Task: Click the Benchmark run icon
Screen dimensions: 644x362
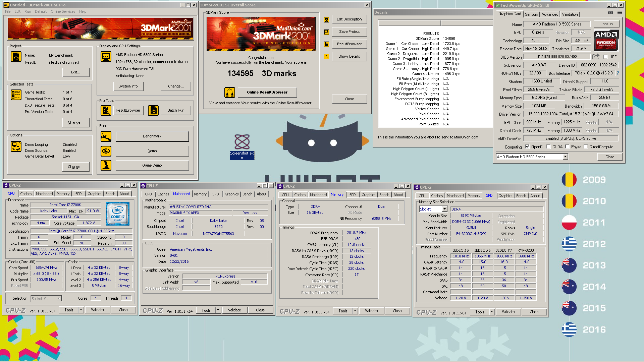Action: (106, 136)
